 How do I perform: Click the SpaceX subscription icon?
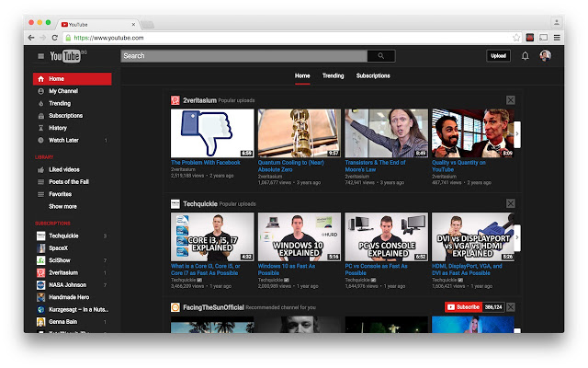point(40,248)
